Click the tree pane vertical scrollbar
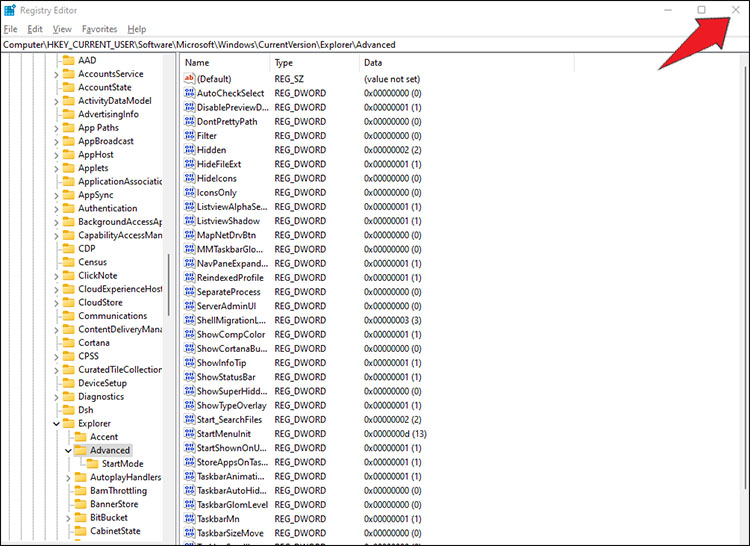 pyautogui.click(x=169, y=284)
